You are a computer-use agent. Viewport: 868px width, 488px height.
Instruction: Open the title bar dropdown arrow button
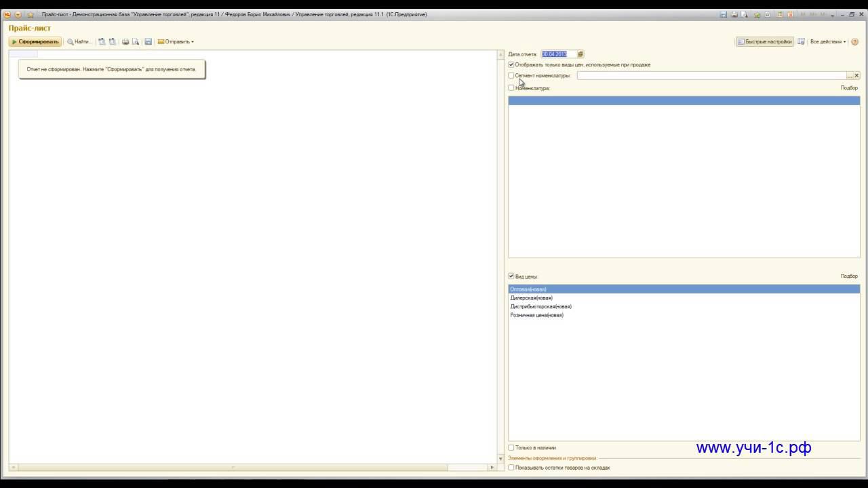pos(18,14)
